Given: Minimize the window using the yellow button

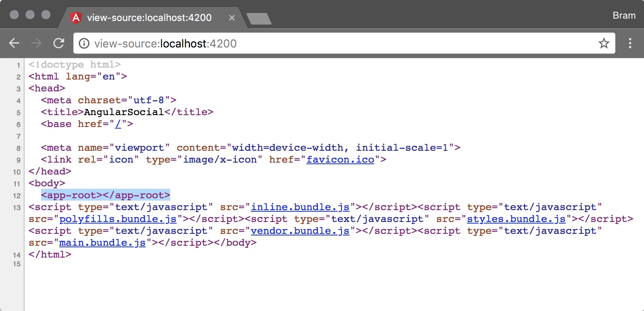Looking at the screenshot, I should click(x=30, y=15).
